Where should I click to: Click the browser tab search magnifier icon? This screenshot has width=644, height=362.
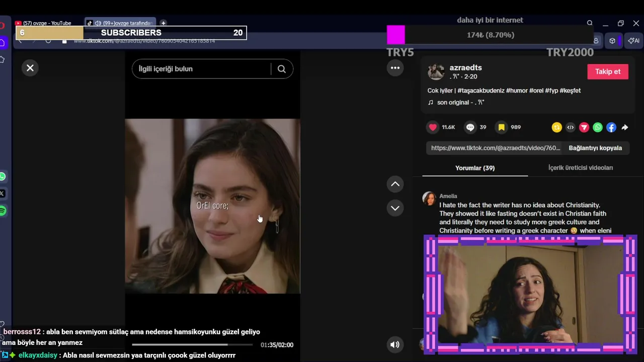[590, 23]
